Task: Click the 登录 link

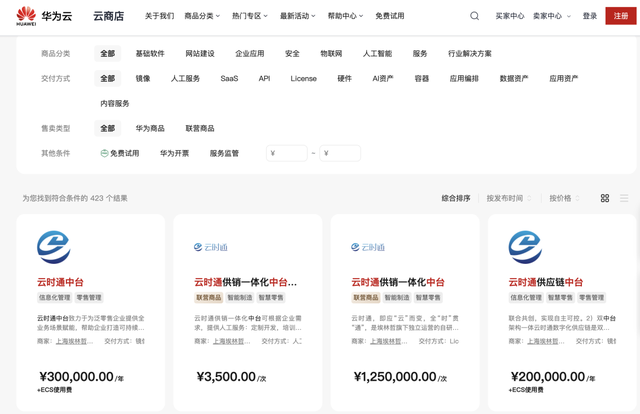Action: click(x=590, y=16)
